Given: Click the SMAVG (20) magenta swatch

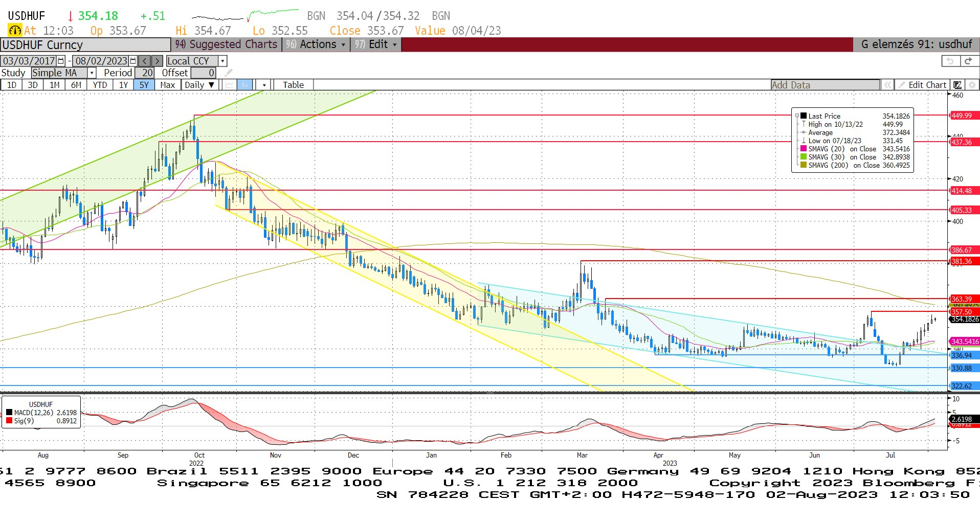Looking at the screenshot, I should (x=804, y=149).
